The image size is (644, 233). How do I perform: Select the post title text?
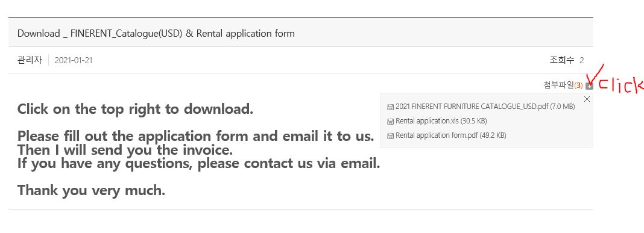point(156,34)
